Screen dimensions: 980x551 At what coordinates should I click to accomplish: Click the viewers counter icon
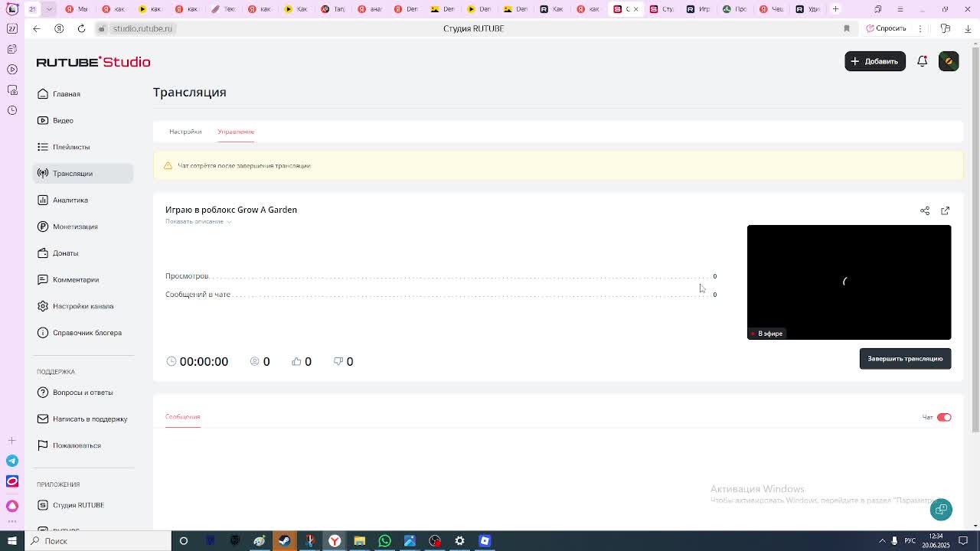tap(255, 361)
